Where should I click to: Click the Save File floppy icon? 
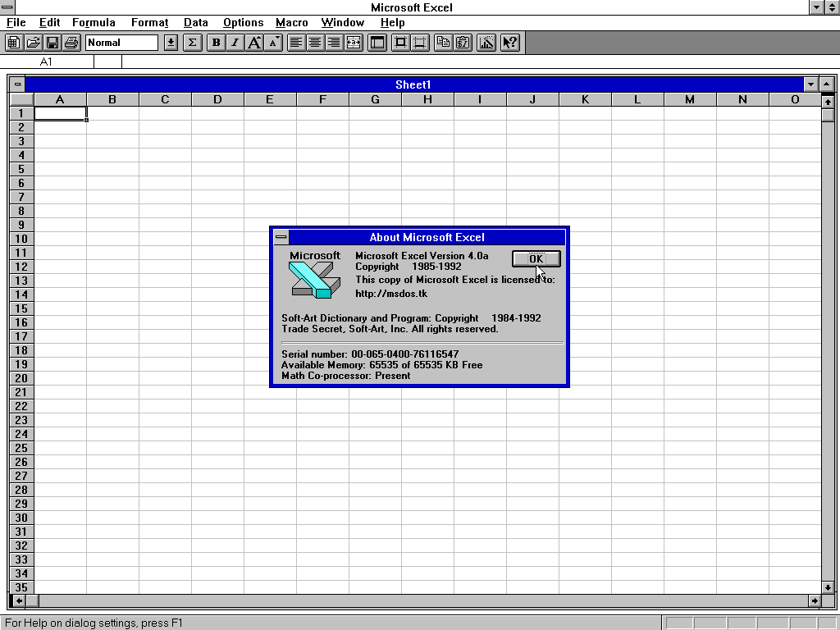pos(52,43)
